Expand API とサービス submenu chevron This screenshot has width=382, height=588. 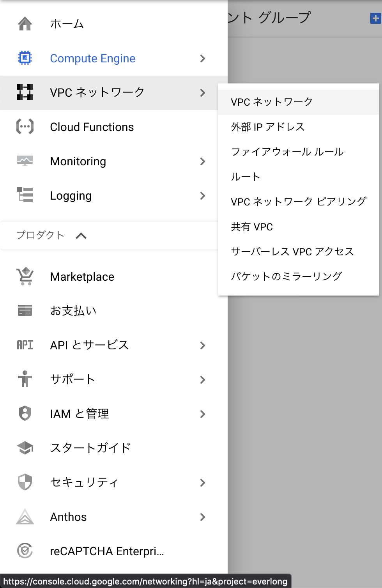(x=202, y=345)
